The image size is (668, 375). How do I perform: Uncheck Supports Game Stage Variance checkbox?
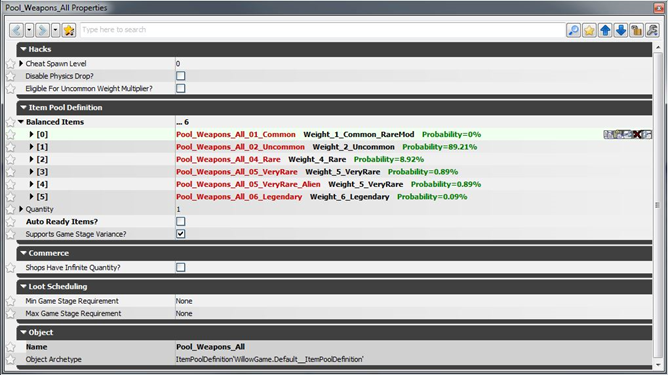pyautogui.click(x=181, y=234)
